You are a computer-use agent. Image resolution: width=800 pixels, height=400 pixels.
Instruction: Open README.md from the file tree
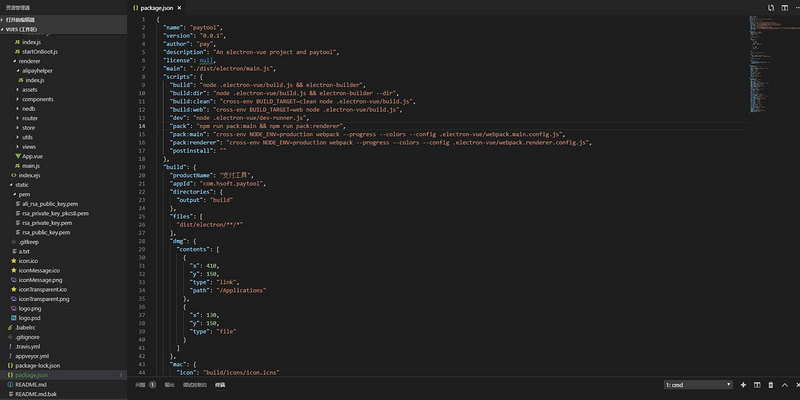tap(30, 385)
